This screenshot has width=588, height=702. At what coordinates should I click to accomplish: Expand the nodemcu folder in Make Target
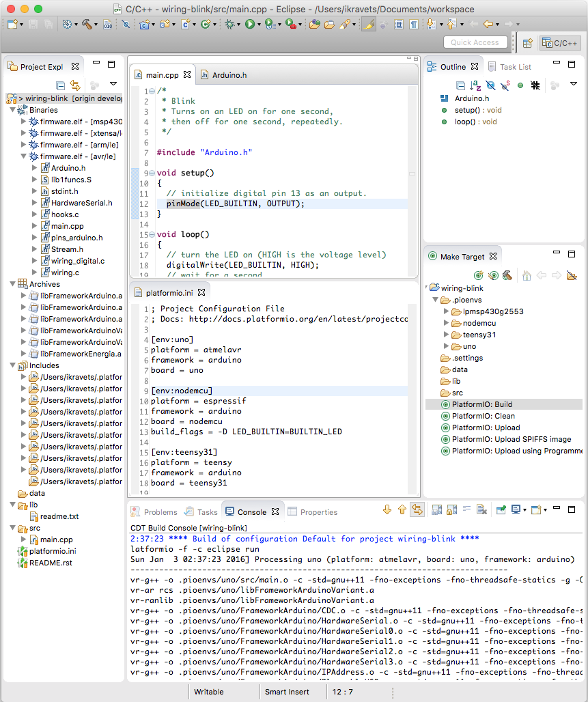pyautogui.click(x=446, y=323)
